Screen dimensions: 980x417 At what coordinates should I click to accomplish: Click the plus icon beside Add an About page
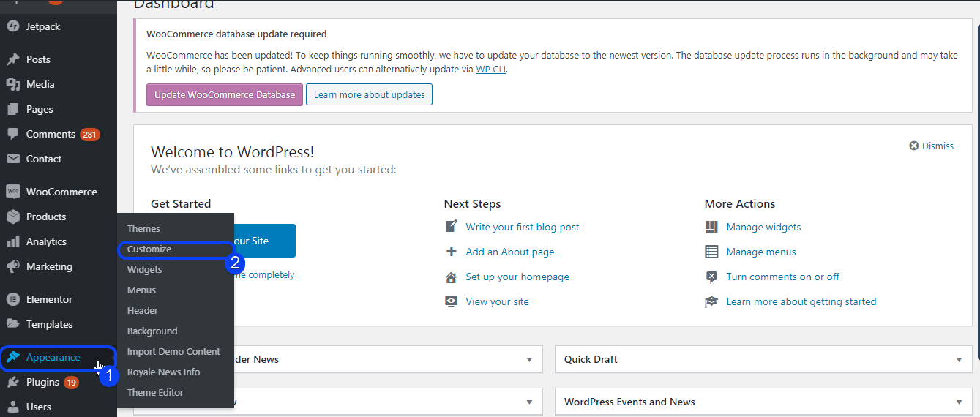click(x=451, y=252)
